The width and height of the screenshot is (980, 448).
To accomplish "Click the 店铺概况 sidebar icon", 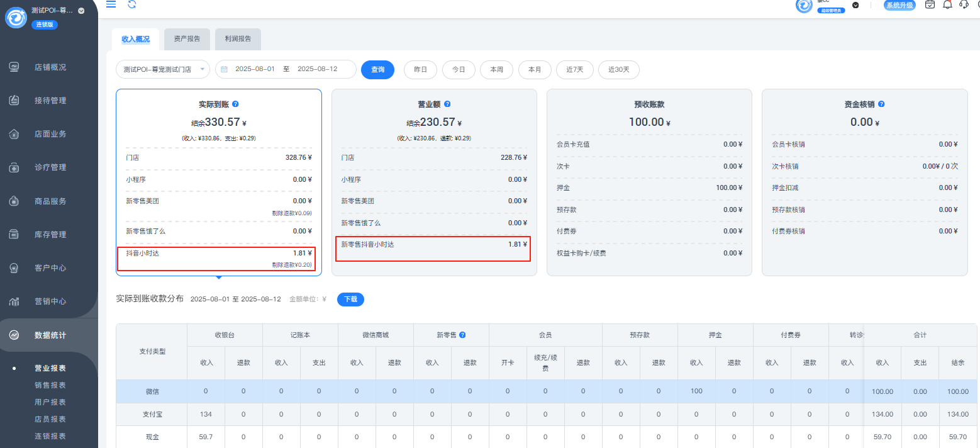I will point(14,67).
